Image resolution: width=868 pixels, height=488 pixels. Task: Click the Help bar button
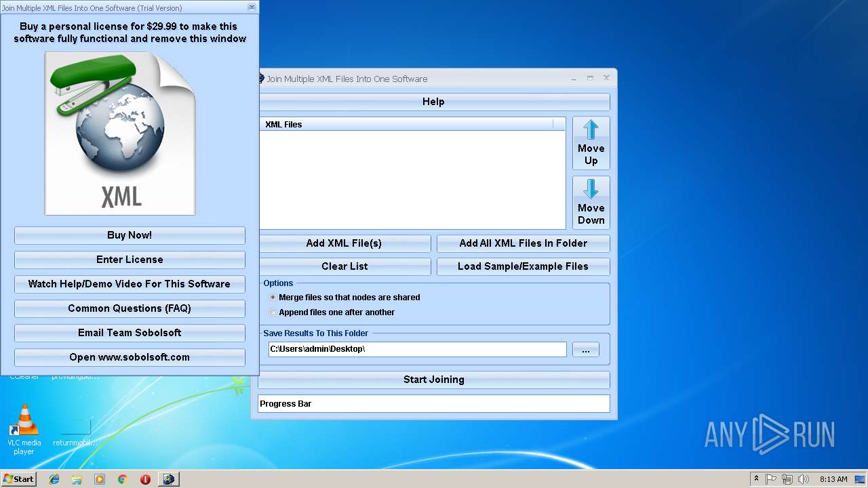coord(434,102)
